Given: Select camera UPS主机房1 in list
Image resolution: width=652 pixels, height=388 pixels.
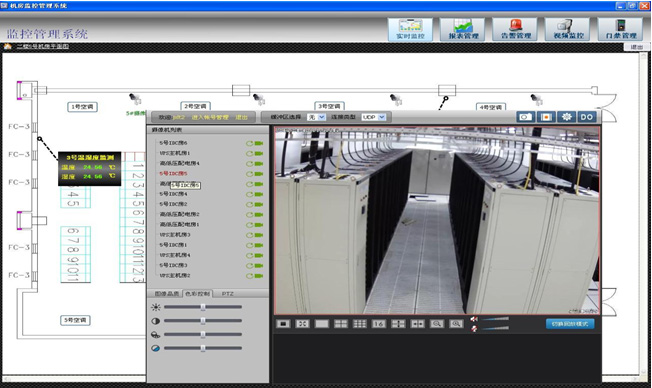Looking at the screenshot, I should click(175, 153).
